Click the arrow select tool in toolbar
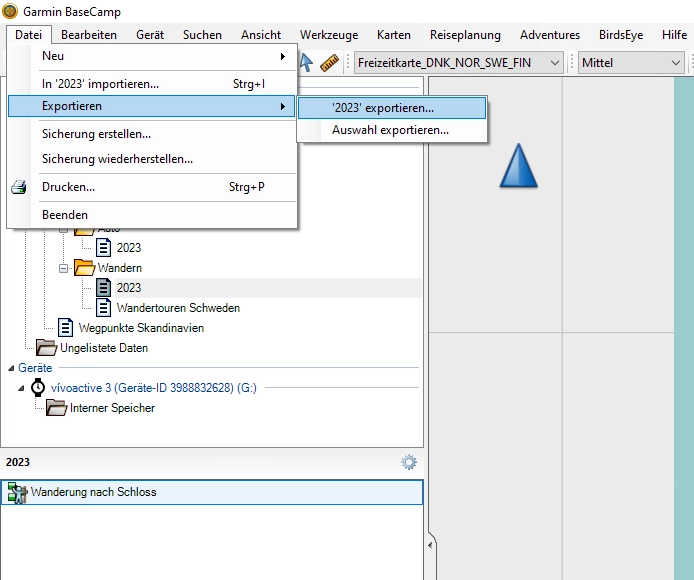Screen dimensions: 694x580 [306, 63]
